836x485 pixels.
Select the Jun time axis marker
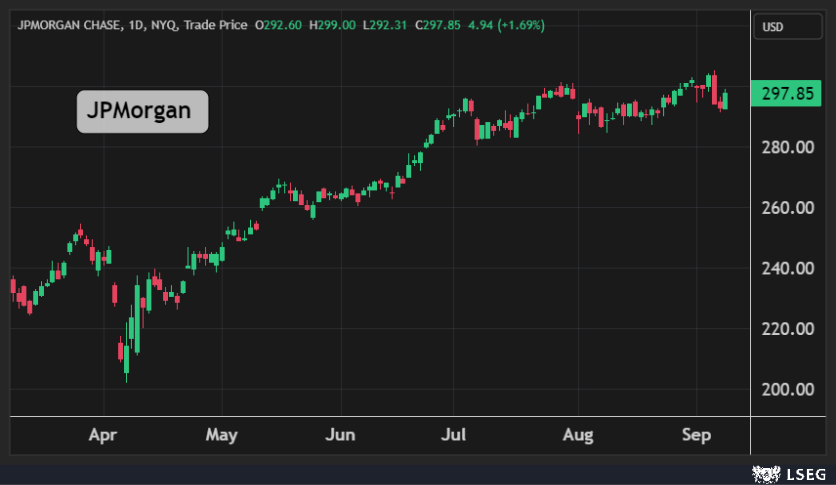341,435
